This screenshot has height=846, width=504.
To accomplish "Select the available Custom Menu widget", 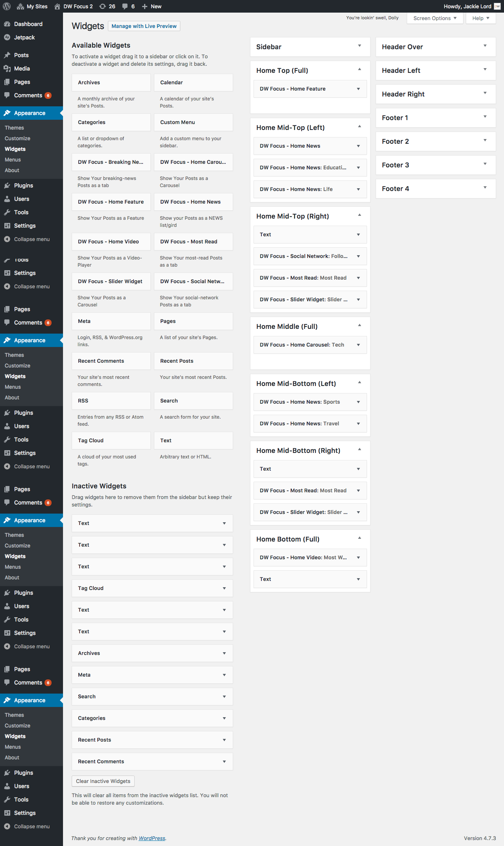I will tap(193, 122).
